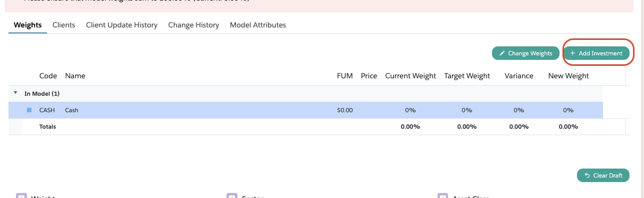Screen dimensions: 644x198
Task: Select the Cash investment row
Action: 305,110
